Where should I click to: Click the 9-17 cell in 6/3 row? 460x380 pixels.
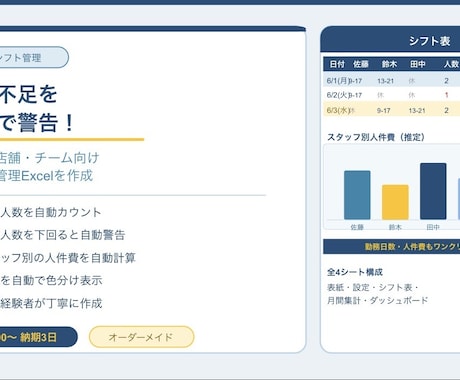point(383,110)
